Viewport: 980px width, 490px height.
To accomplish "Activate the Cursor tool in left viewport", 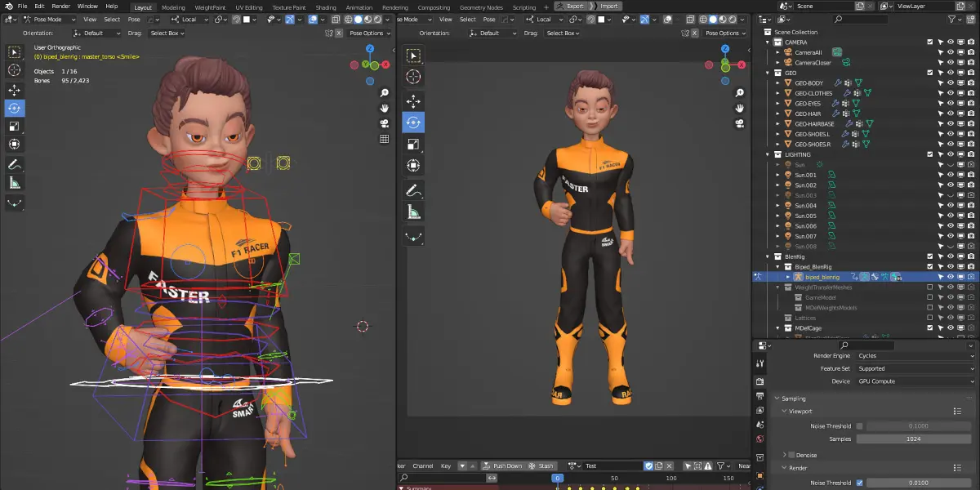I will click(x=15, y=70).
